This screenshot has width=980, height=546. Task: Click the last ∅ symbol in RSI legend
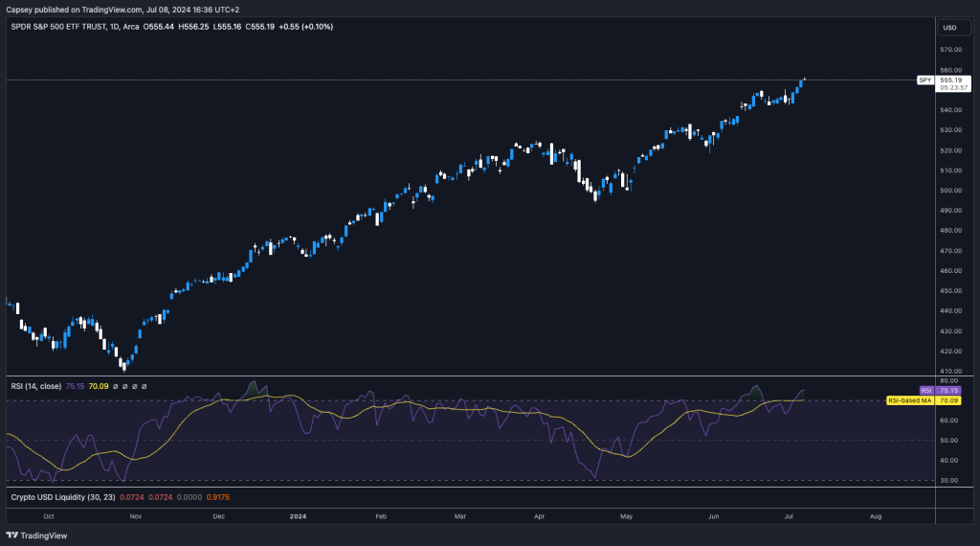click(x=145, y=386)
